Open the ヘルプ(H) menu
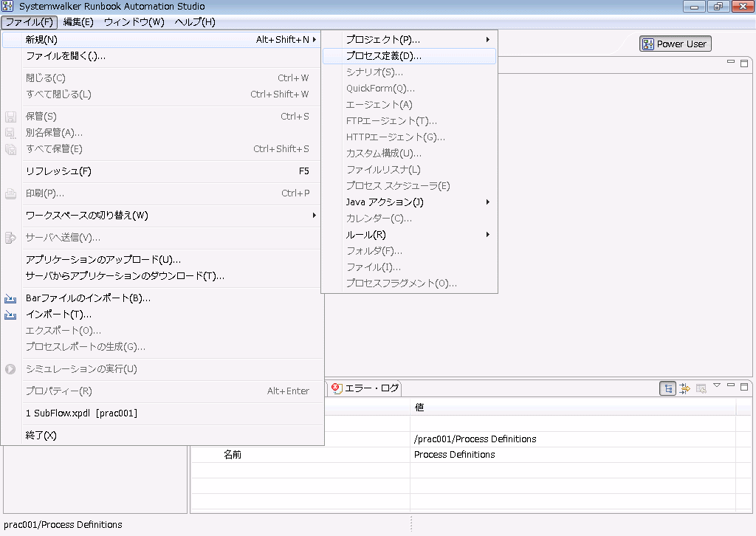This screenshot has width=756, height=536. [195, 22]
